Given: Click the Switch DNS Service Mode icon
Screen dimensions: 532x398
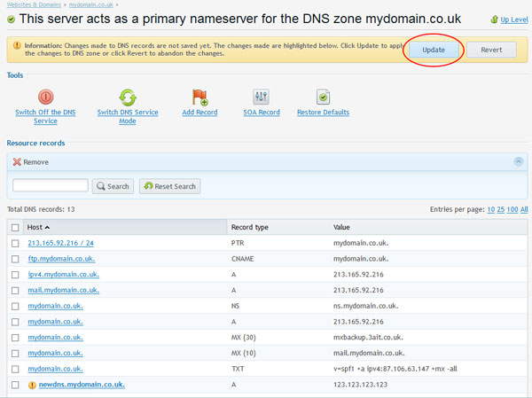Looking at the screenshot, I should tap(128, 98).
